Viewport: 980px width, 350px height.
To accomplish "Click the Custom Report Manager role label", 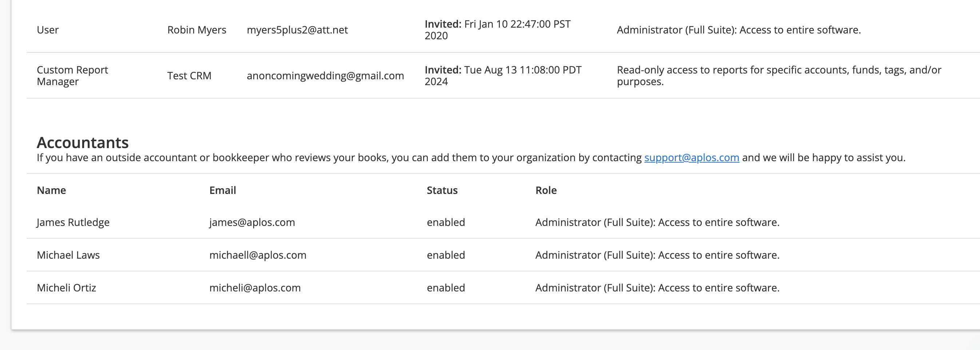I will [x=72, y=76].
